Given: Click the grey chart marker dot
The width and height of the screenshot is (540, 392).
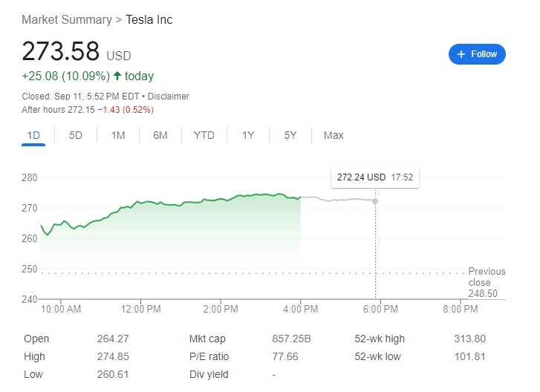Looking at the screenshot, I should coord(375,201).
